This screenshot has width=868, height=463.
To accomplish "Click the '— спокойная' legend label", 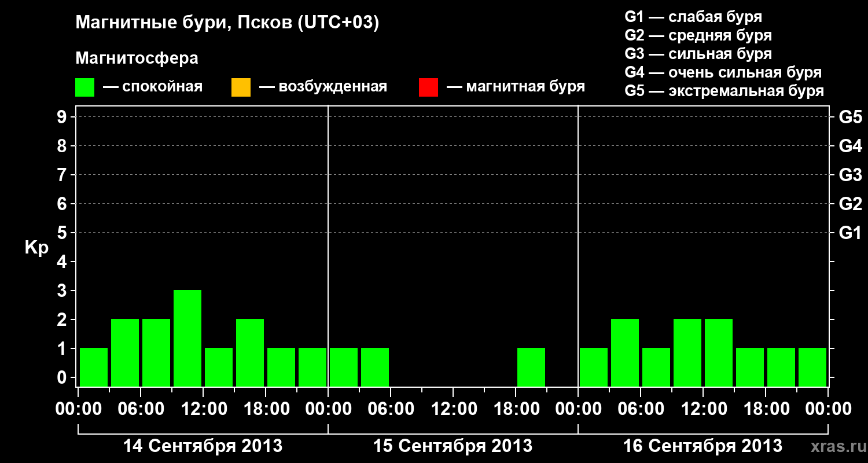I will coord(153,87).
